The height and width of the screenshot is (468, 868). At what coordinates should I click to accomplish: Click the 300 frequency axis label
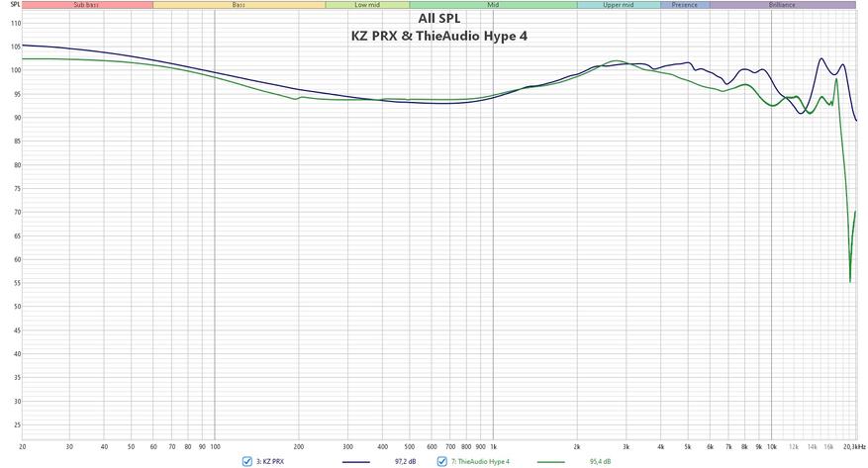[x=347, y=446]
